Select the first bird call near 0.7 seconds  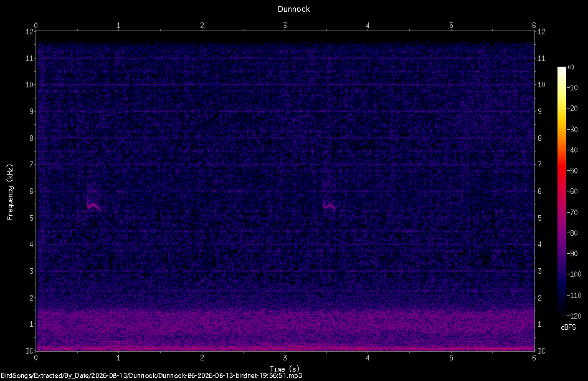[x=93, y=206]
